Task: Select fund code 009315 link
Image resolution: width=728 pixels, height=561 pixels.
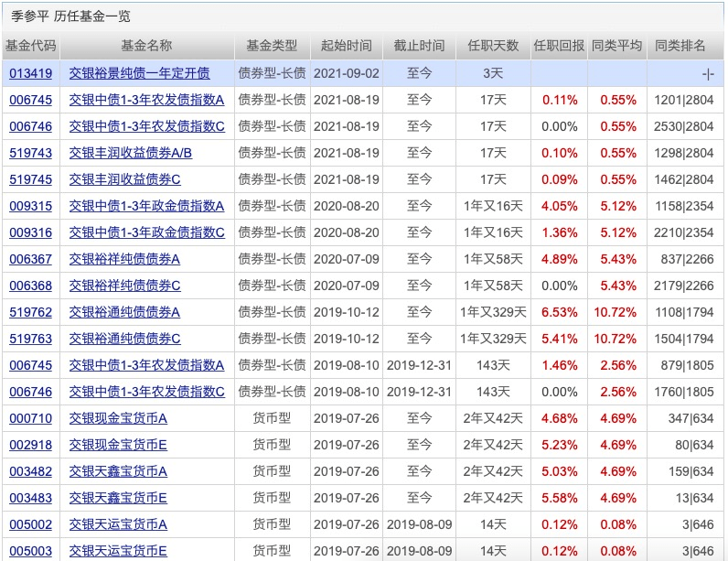Action: coord(30,206)
